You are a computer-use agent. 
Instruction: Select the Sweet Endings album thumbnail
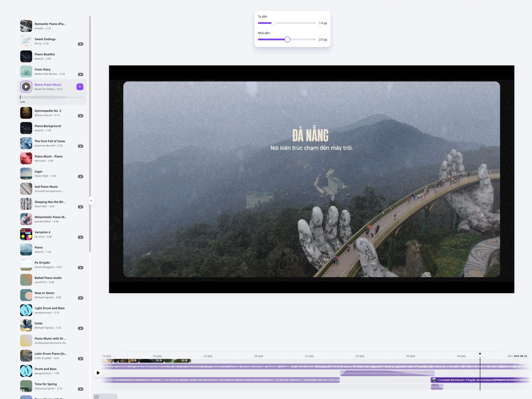(x=26, y=41)
